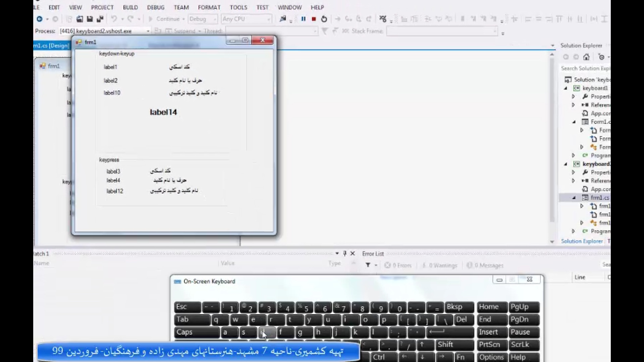644x362 pixels.
Task: Click the Navigate Backward blue arrow icon
Action: click(40, 19)
